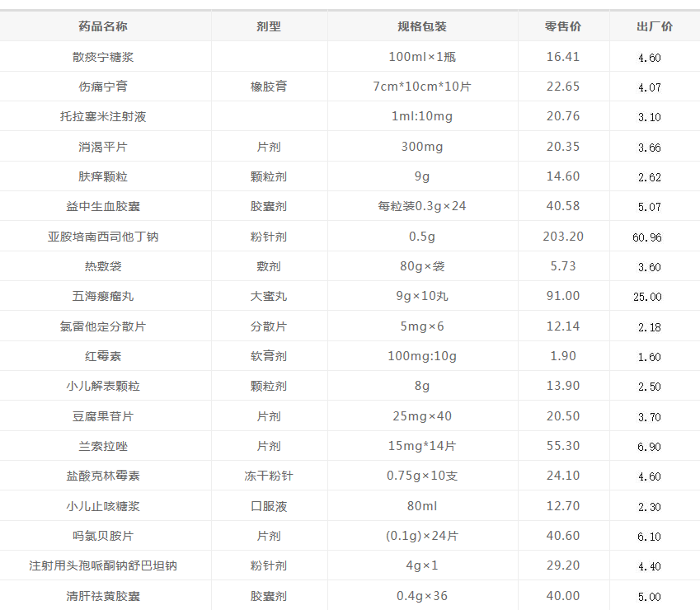Click the (0.1g)×24片 specification cell
Screen dimensions: 700x610
[422, 536]
